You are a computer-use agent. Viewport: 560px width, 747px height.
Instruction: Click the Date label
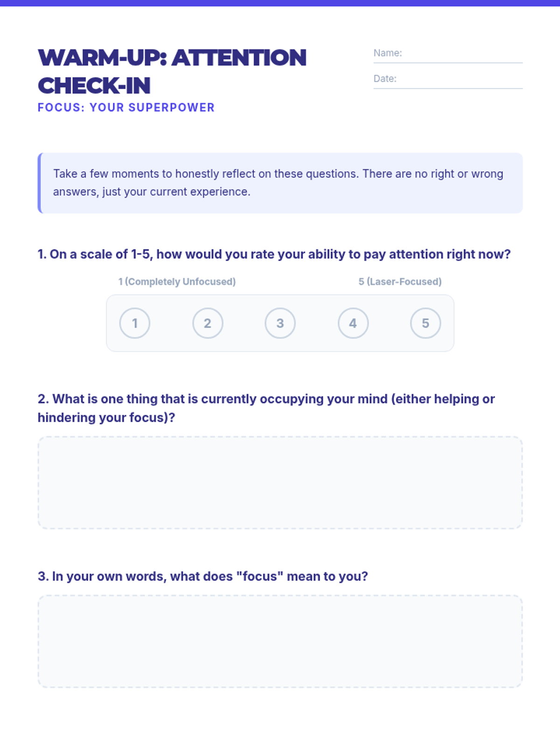coord(385,78)
